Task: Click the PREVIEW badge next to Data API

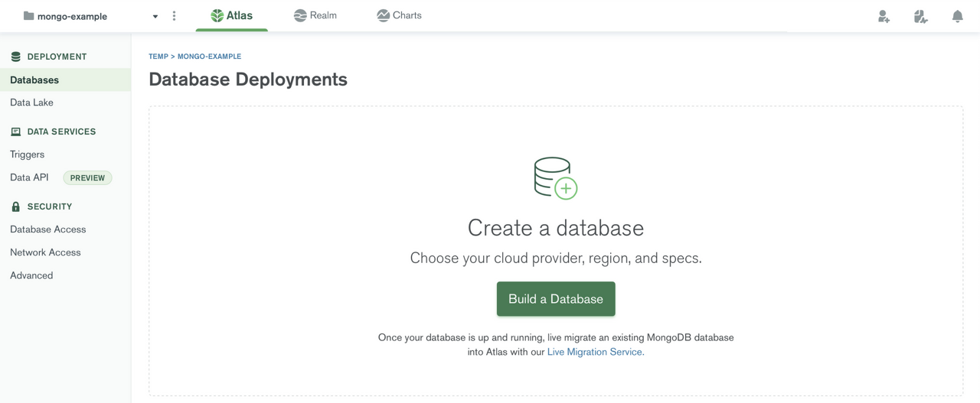Action: point(87,177)
